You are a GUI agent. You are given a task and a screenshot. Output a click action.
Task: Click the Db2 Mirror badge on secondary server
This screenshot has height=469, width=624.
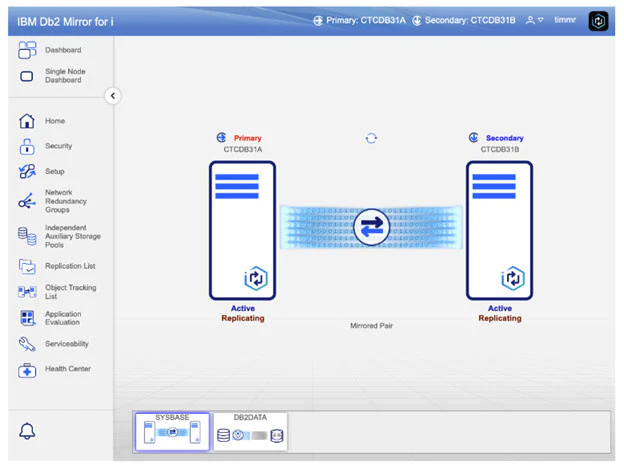513,278
